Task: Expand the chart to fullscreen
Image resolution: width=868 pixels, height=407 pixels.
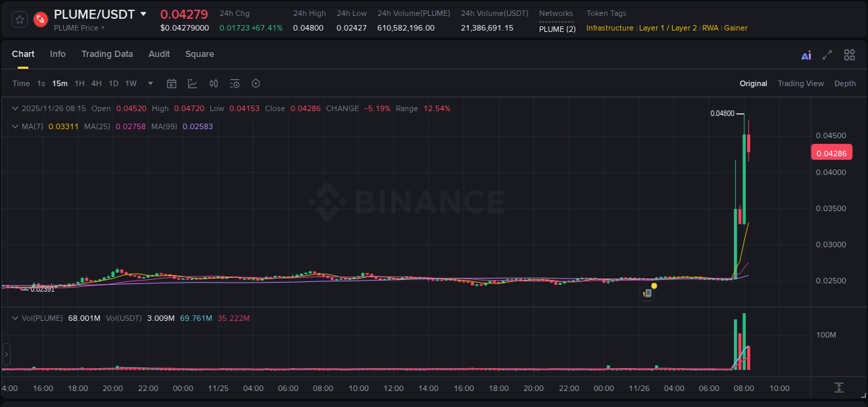Action: click(827, 54)
